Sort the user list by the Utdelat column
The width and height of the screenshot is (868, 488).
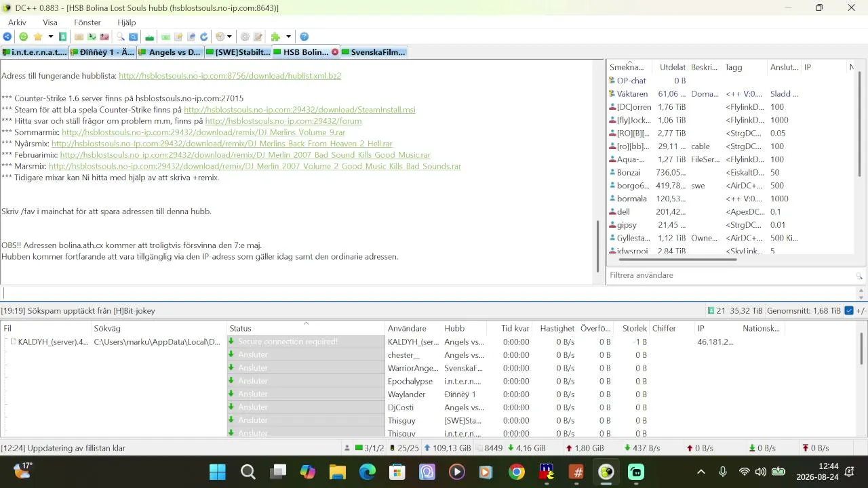click(x=672, y=67)
